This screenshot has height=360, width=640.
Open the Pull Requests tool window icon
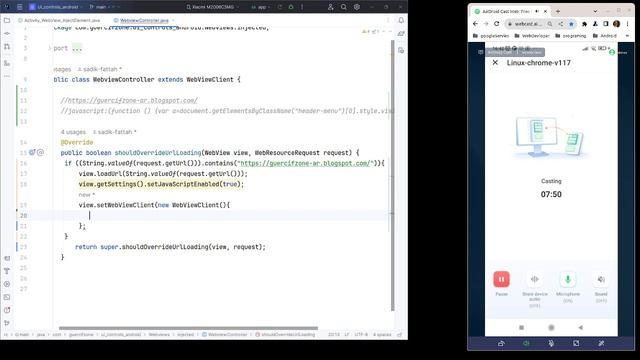coord(7,47)
